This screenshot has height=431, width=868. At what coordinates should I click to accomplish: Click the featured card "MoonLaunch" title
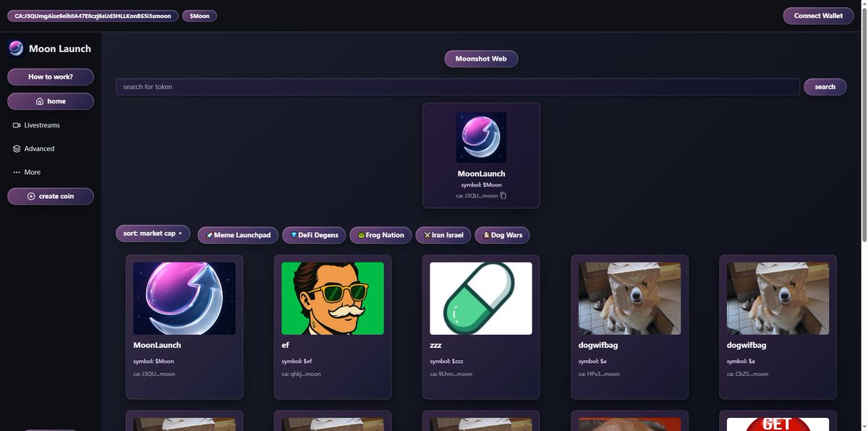pos(481,174)
